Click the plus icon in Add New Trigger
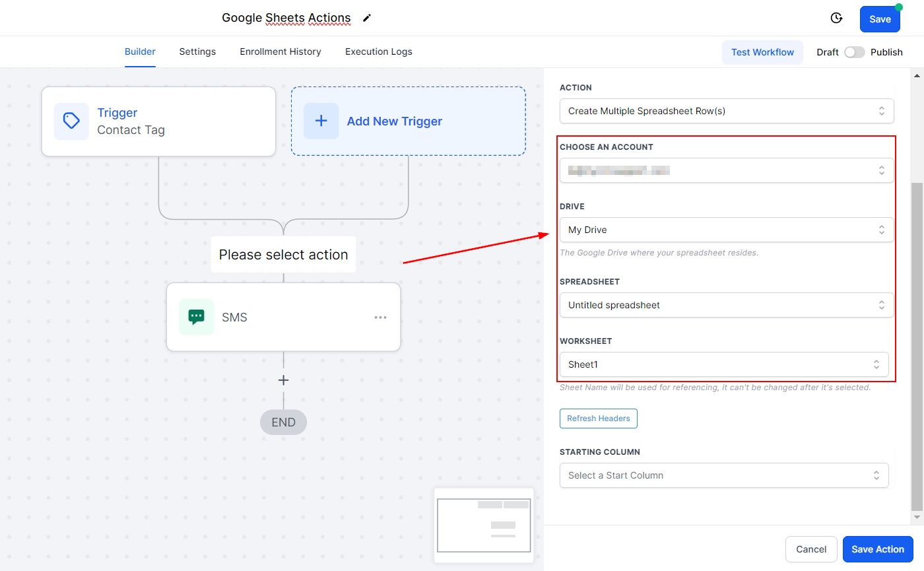This screenshot has height=571, width=924. (x=321, y=121)
